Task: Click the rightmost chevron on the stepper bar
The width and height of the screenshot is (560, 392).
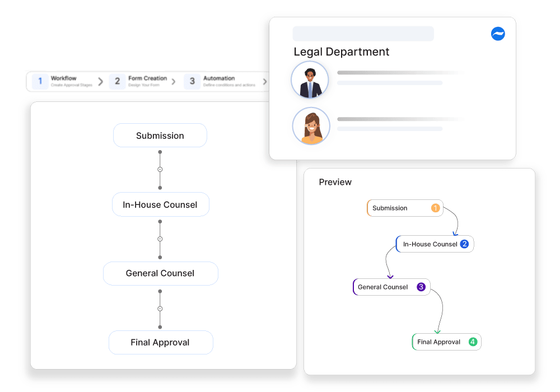Action: (264, 81)
